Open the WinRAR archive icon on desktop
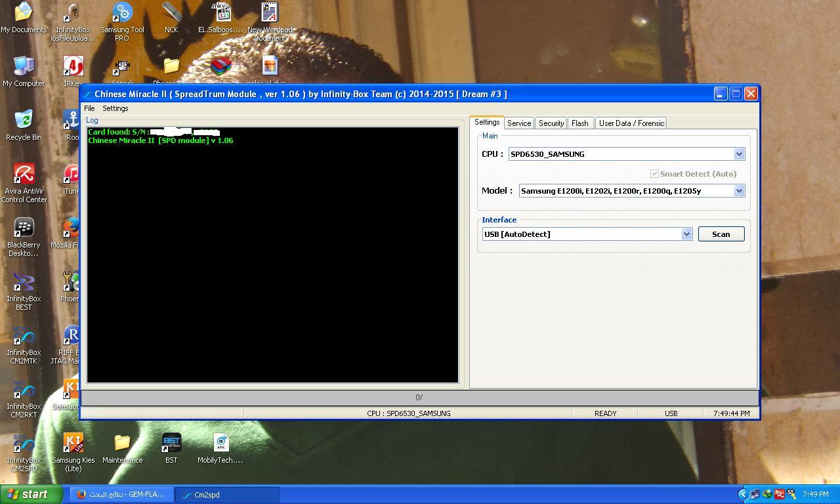Image resolution: width=840 pixels, height=504 pixels. (220, 67)
